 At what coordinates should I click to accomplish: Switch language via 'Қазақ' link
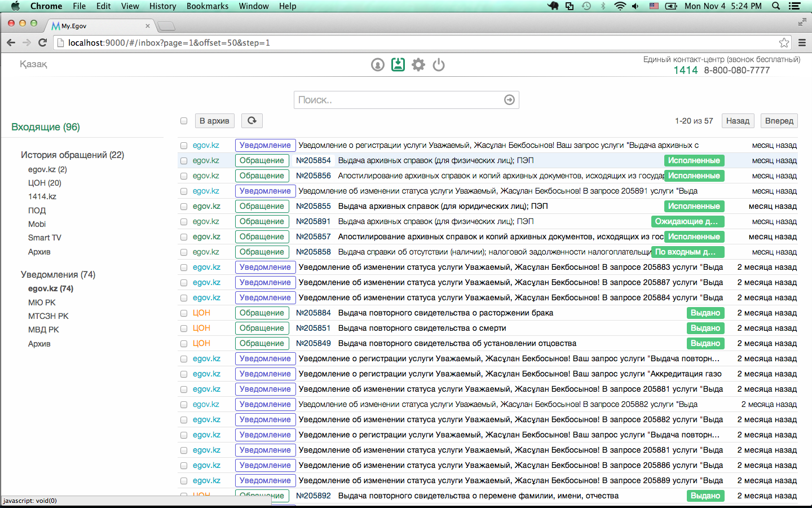(33, 64)
